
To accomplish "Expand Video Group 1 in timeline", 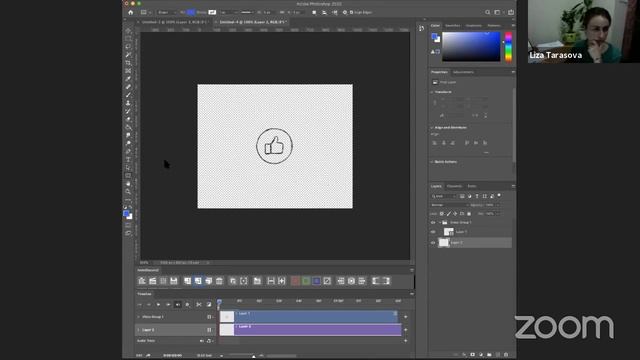I will tap(139, 317).
